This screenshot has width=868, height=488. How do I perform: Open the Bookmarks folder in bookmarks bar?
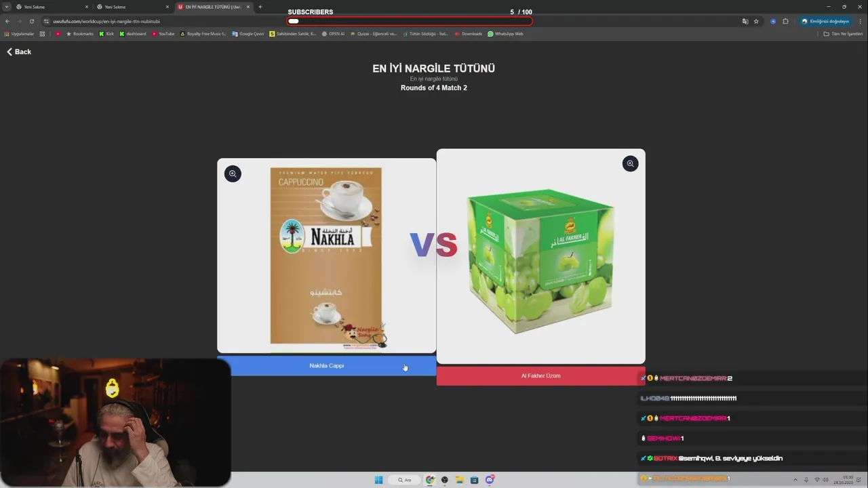80,34
